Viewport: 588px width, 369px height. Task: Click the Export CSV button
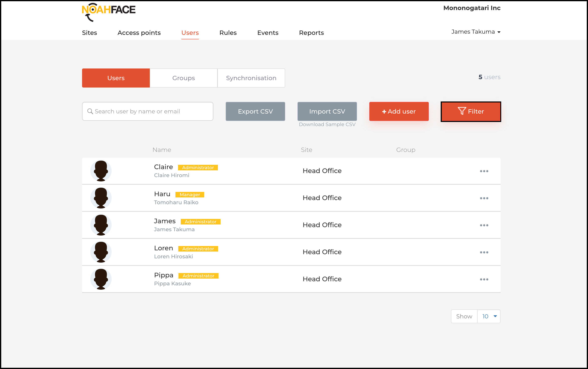pyautogui.click(x=255, y=112)
